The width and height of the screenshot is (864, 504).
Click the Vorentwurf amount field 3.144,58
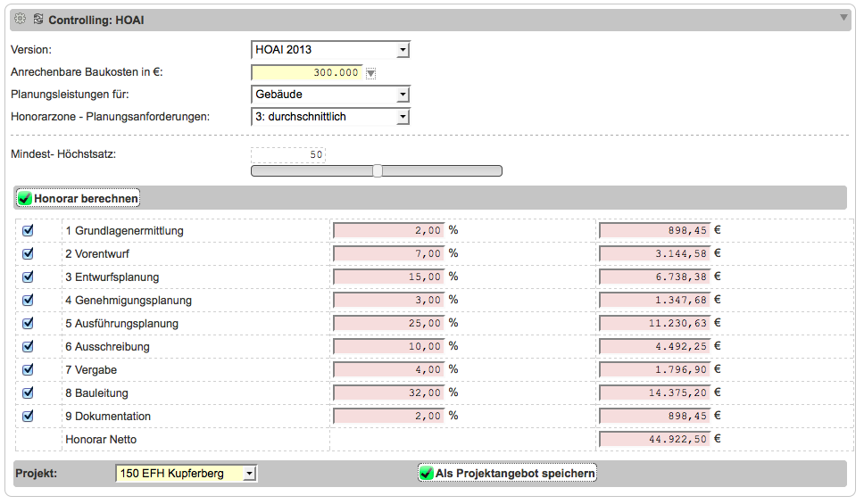(x=654, y=253)
